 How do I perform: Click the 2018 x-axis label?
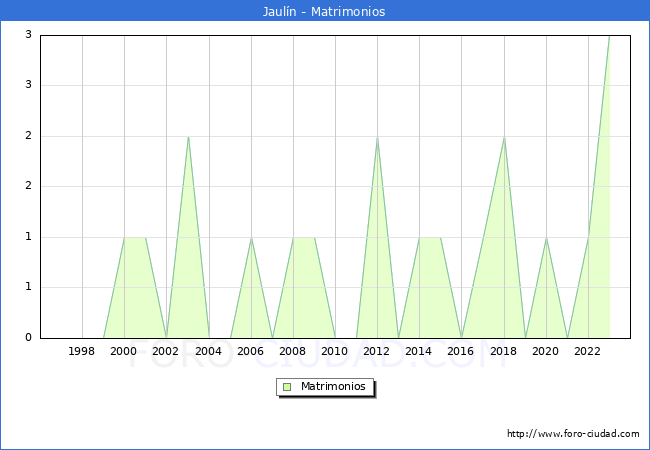click(503, 351)
